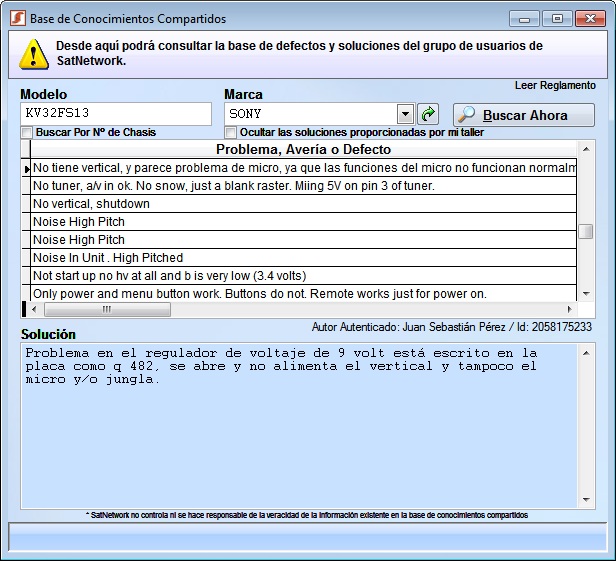Select the 'No tuner, a/v in ok' row
Image resolution: width=616 pixels, height=561 pixels.
pyautogui.click(x=300, y=186)
